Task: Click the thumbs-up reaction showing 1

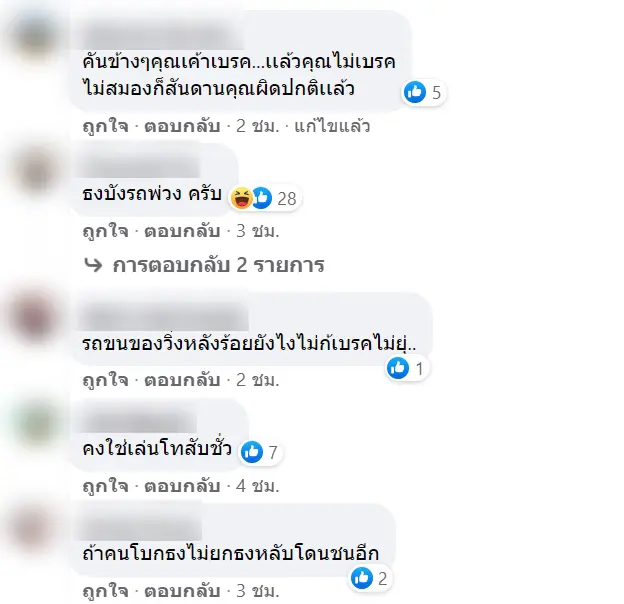Action: (x=398, y=368)
